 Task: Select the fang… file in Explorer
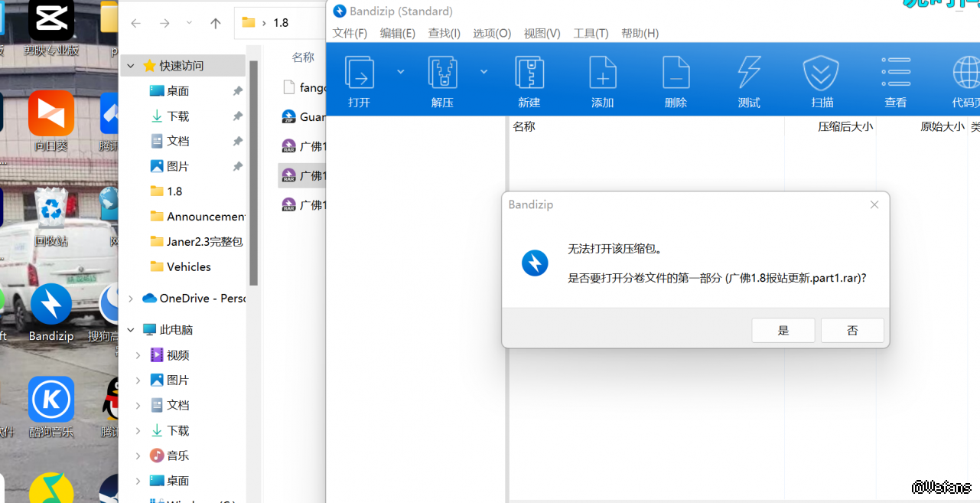coord(304,87)
